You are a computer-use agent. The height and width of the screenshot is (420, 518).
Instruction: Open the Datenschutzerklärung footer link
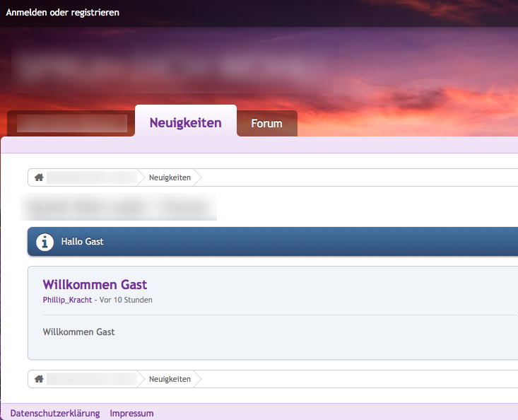coord(55,413)
